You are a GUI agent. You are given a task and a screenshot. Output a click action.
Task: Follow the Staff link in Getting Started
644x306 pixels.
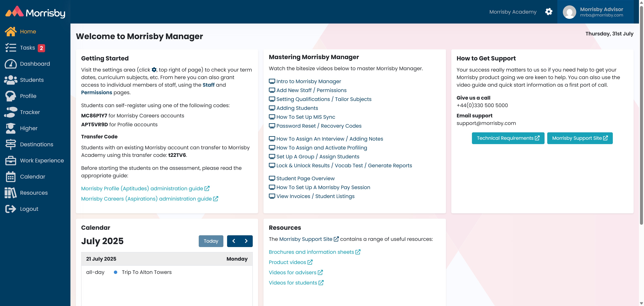(x=208, y=85)
